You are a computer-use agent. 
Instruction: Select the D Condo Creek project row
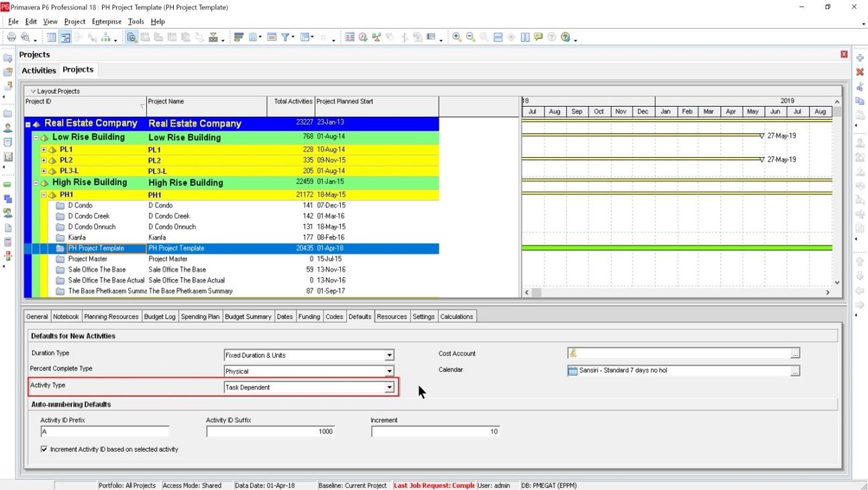tap(231, 216)
